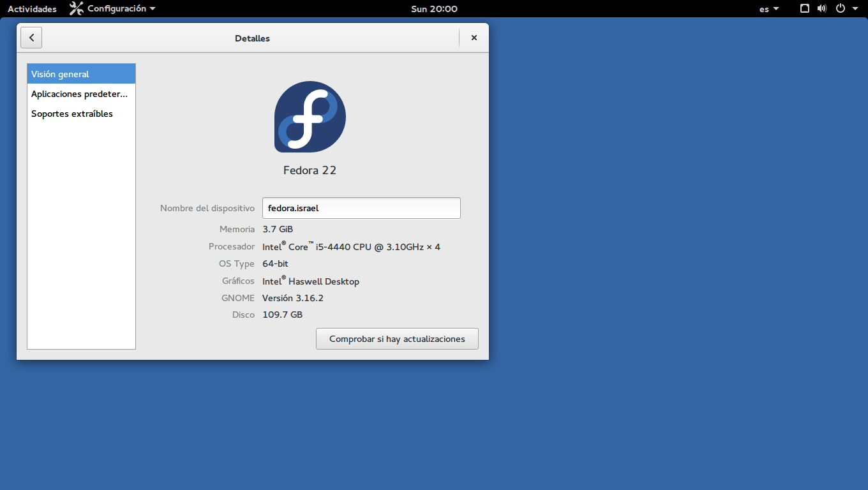Expand the system menu arrow
The image size is (868, 490).
pyautogui.click(x=855, y=9)
